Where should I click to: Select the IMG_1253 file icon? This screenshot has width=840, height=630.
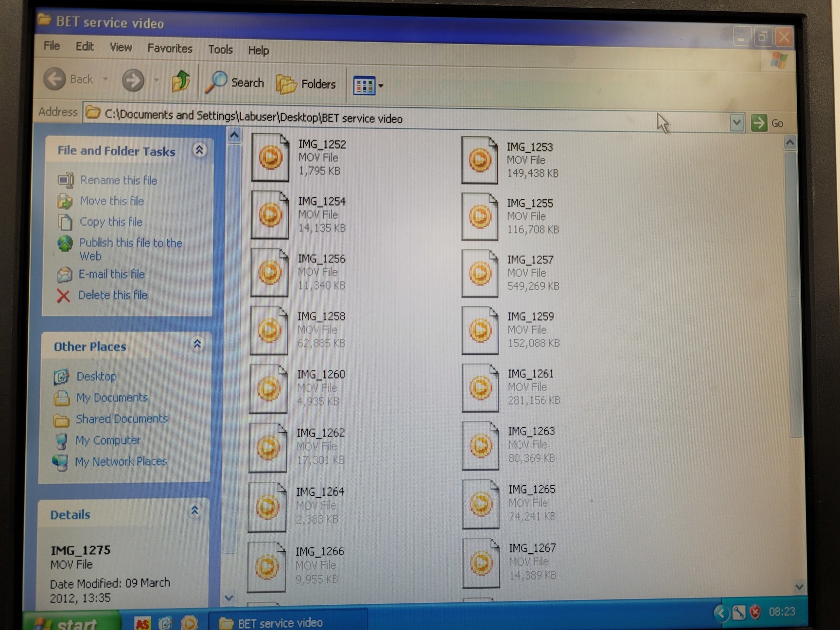[480, 160]
